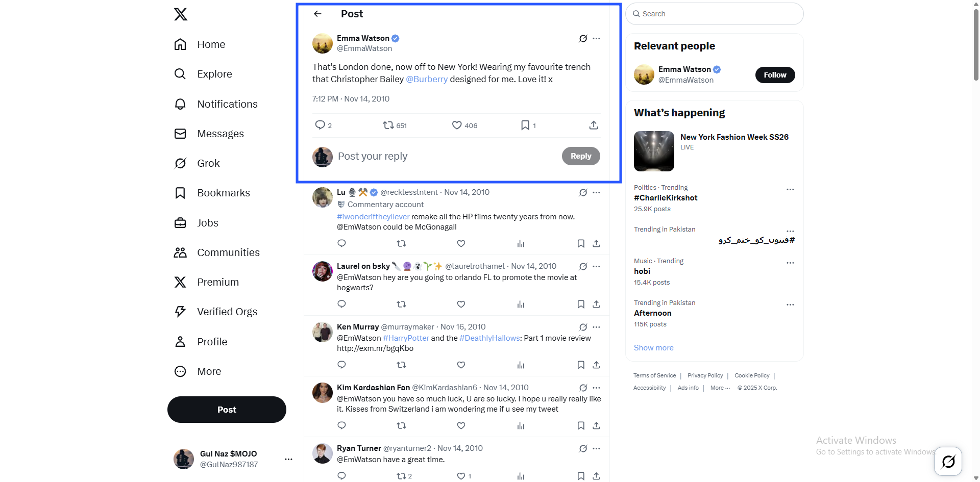Expand account menu beside Gul Naz $MOJO
This screenshot has width=980, height=482.
point(288,459)
